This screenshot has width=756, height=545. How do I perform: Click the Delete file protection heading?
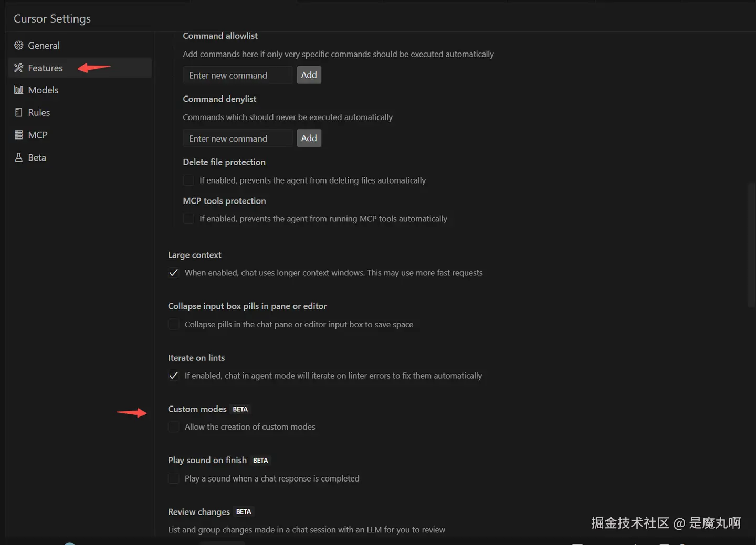224,162
